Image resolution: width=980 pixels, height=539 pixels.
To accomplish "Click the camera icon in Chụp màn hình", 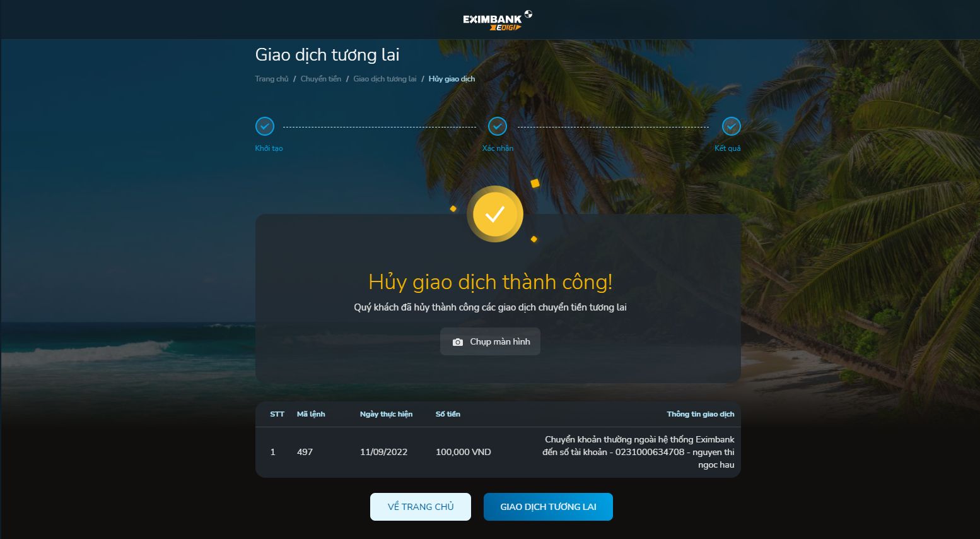I will 458,342.
